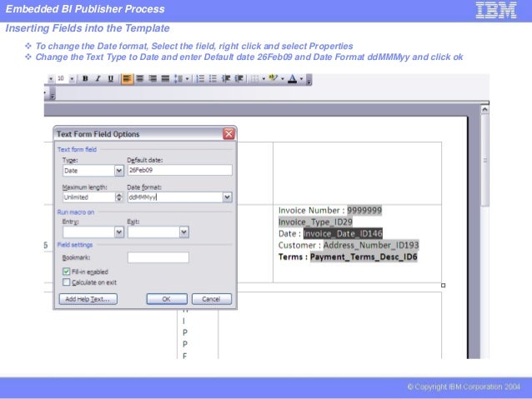Select the Invoice_Type_ID29 field
The width and height of the screenshot is (532, 399).
(x=315, y=222)
